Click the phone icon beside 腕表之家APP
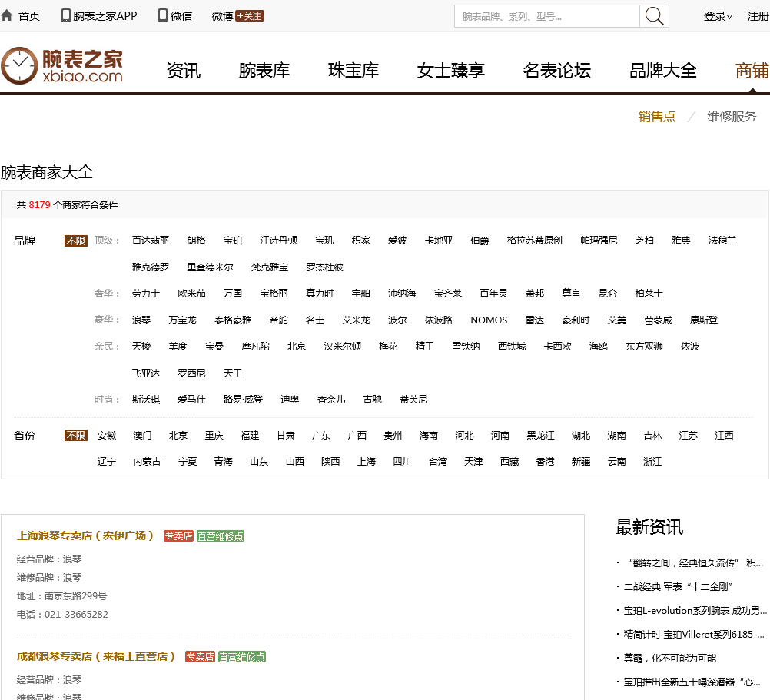Screen dimensions: 770x700 pyautogui.click(x=65, y=15)
